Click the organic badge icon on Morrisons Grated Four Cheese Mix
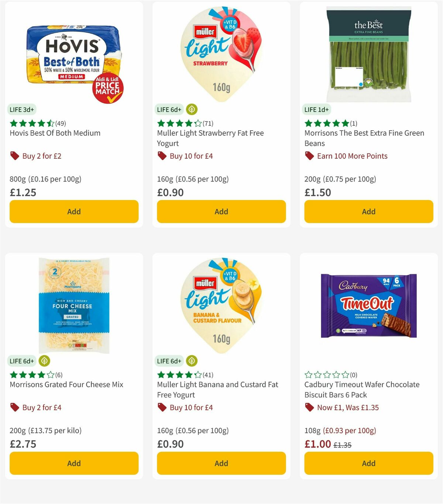 (x=44, y=361)
